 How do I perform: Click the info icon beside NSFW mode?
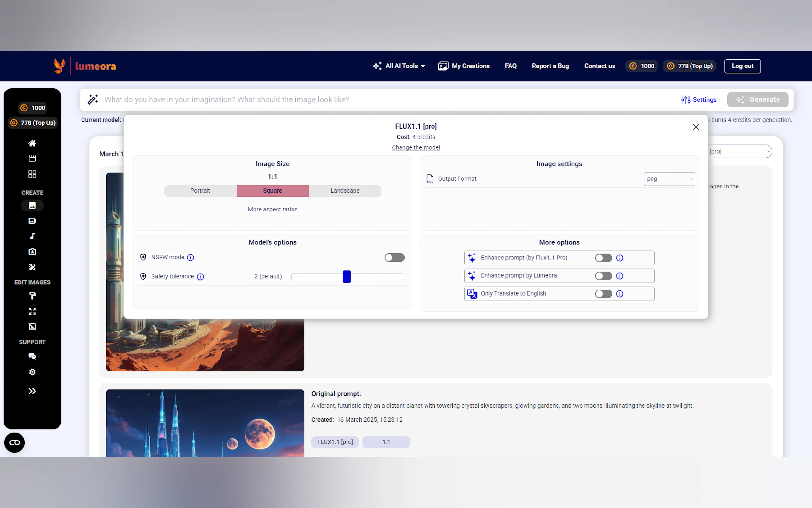click(x=190, y=258)
